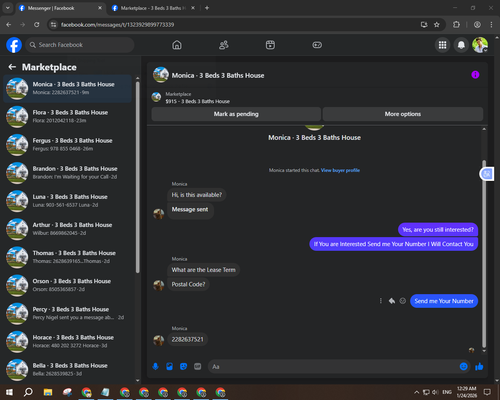Screen dimensions: 500x400
Task: Go back using the Marketplace arrow
Action: tap(12, 67)
